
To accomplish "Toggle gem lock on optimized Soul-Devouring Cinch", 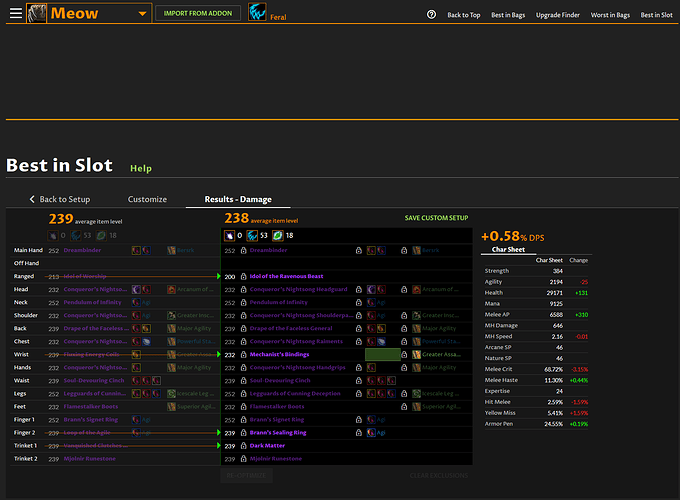I will [x=359, y=380].
